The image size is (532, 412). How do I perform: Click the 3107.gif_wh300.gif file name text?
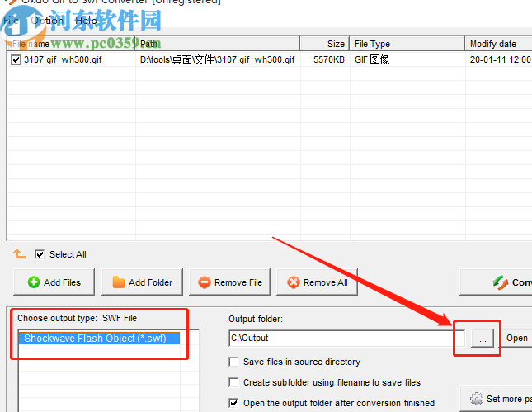coord(63,59)
